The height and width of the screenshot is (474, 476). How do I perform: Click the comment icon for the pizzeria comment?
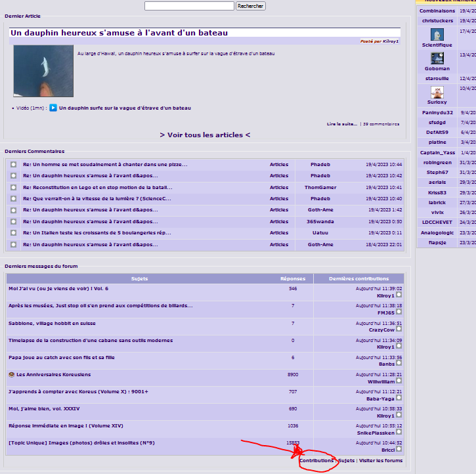pyautogui.click(x=13, y=164)
